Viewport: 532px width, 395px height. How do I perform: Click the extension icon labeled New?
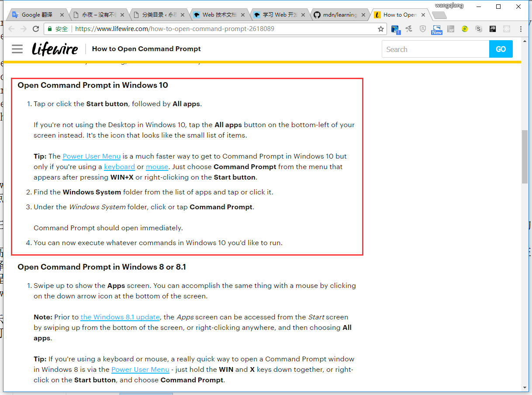point(437,29)
